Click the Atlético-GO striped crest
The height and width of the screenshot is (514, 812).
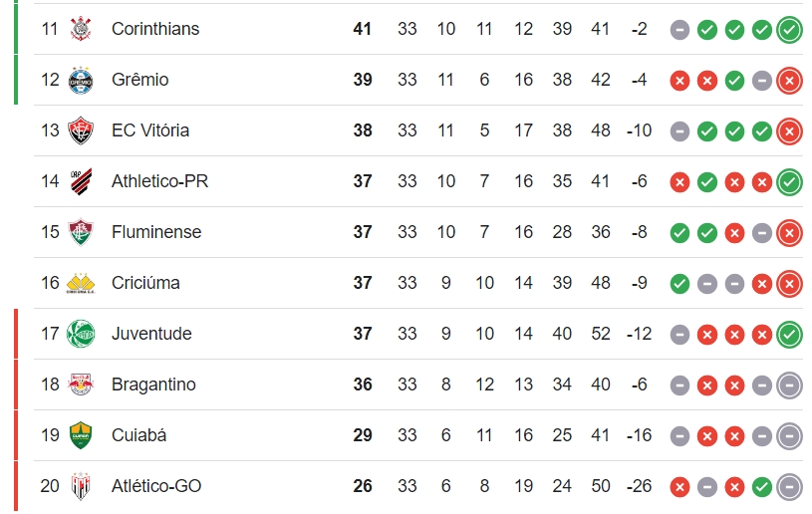click(81, 486)
